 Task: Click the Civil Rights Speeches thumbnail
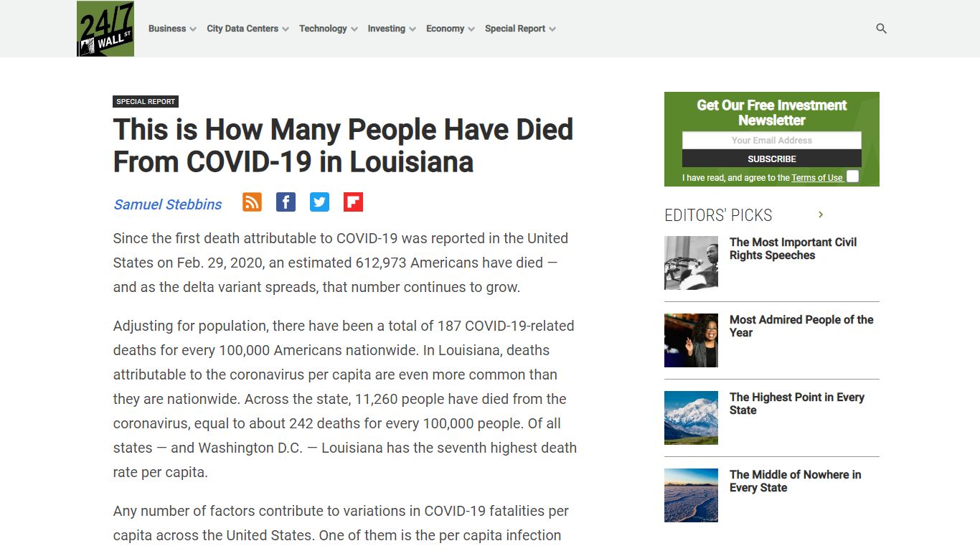(x=691, y=263)
